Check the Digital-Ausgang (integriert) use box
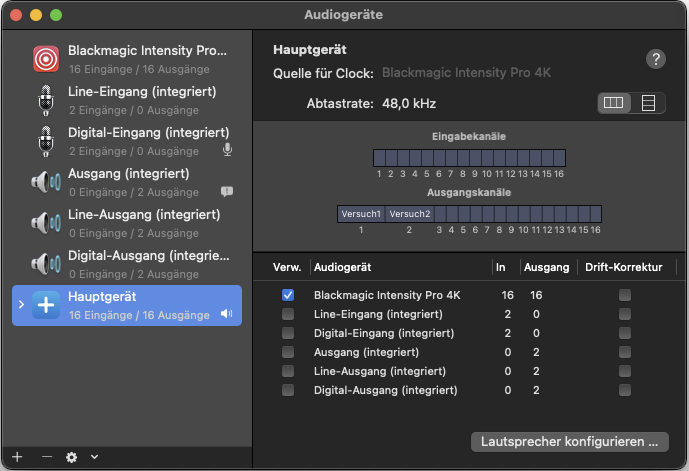The image size is (689, 471). [x=288, y=390]
